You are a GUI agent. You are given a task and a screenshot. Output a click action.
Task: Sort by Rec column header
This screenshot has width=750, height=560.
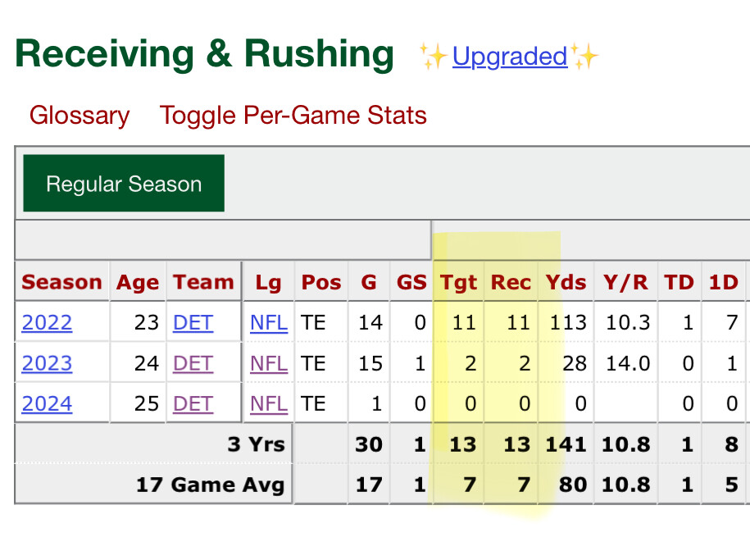click(511, 282)
